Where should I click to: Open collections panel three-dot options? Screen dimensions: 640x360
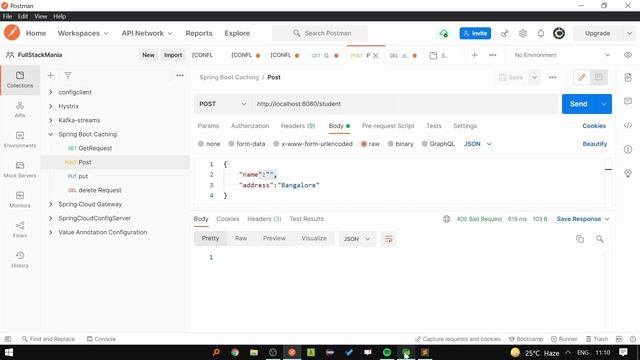pos(180,76)
